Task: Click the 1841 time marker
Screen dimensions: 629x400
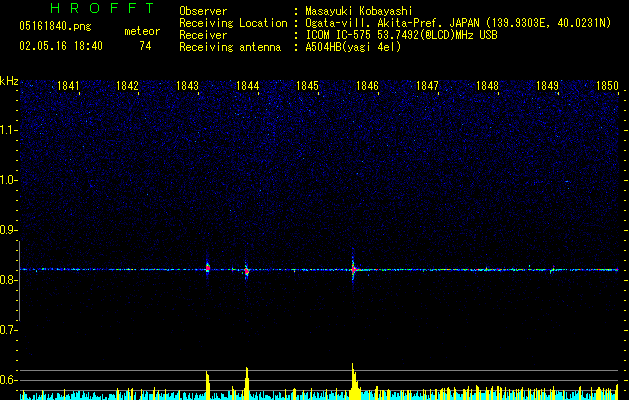Action: click(x=68, y=86)
